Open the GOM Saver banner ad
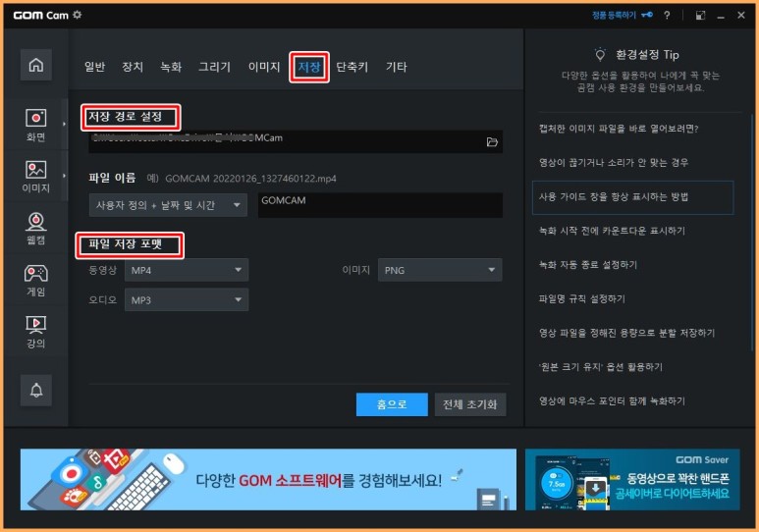Image resolution: width=759 pixels, height=532 pixels. pos(632,479)
